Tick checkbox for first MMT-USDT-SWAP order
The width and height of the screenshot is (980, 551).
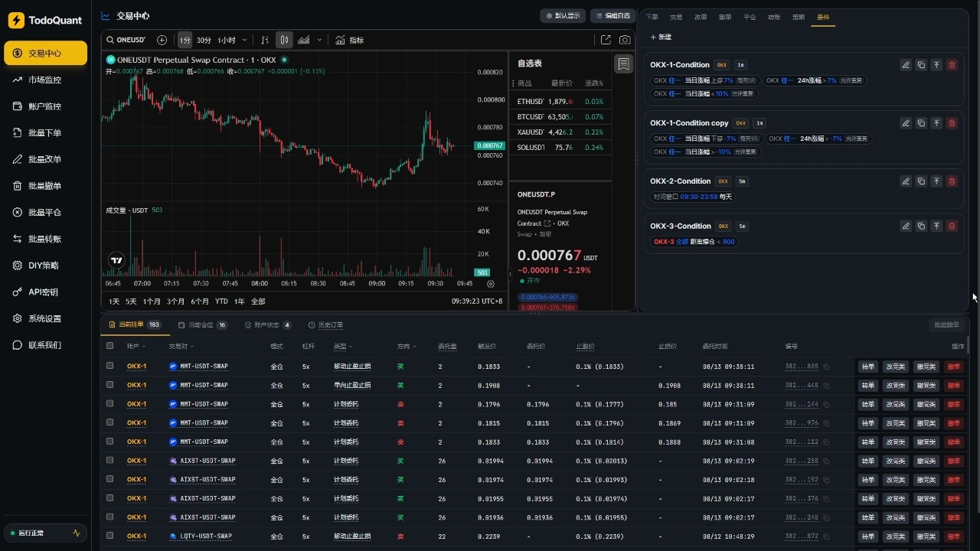coord(110,366)
